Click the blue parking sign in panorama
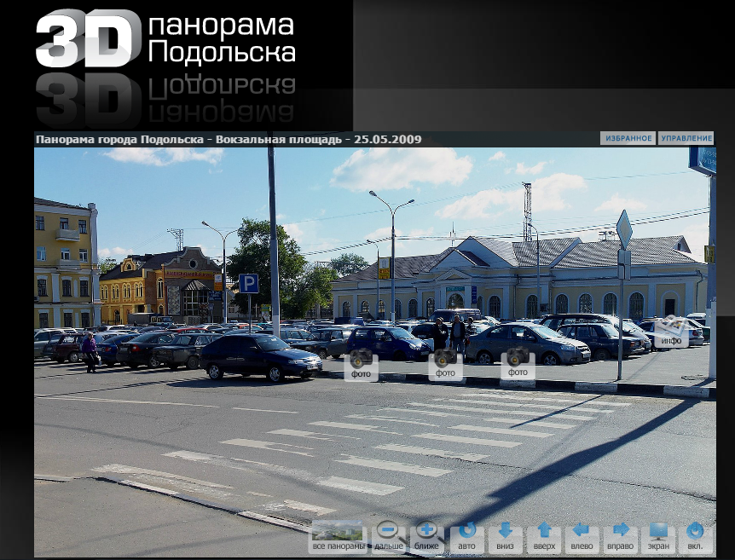This screenshot has height=560, width=735. tap(248, 284)
